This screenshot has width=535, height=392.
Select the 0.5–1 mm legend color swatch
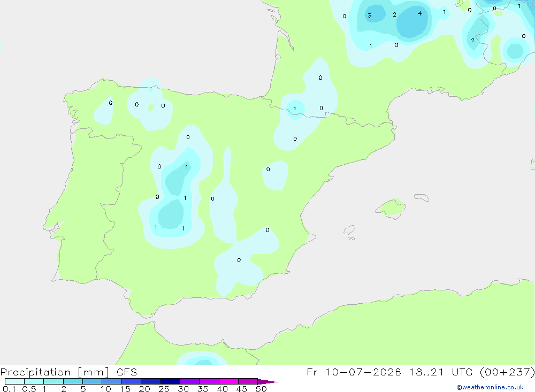pos(34,381)
